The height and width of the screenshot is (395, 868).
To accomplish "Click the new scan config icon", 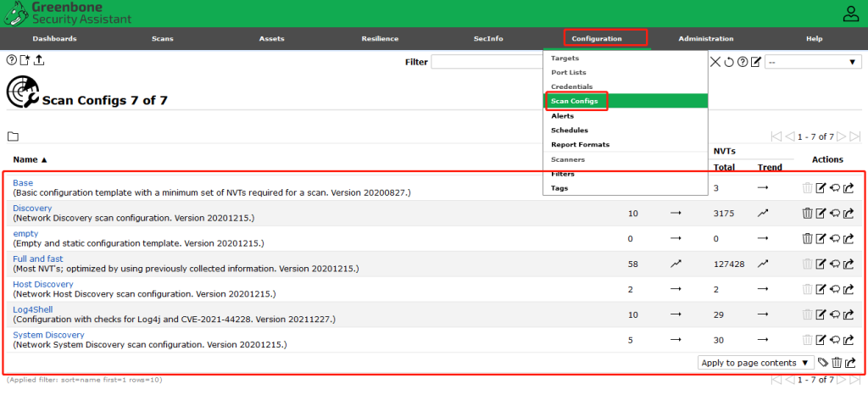I will pyautogui.click(x=25, y=60).
